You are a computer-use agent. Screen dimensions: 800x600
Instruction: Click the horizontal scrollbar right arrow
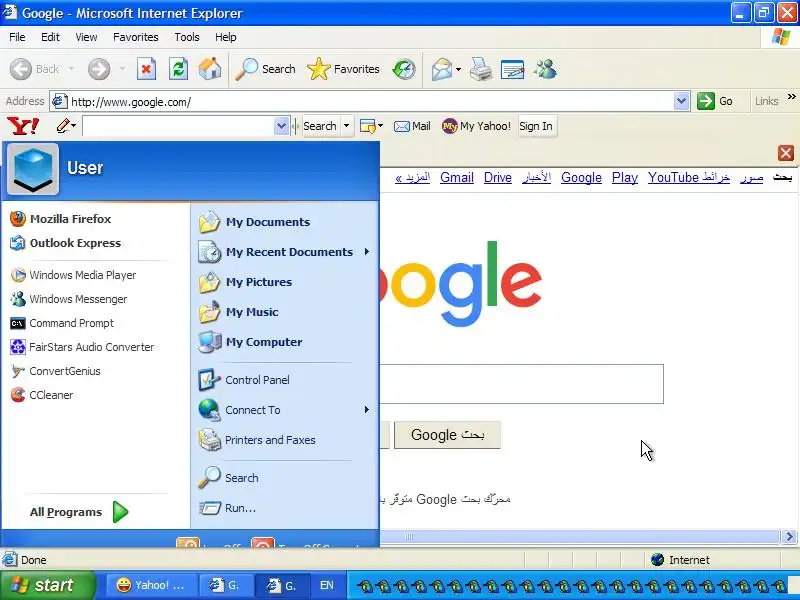789,536
